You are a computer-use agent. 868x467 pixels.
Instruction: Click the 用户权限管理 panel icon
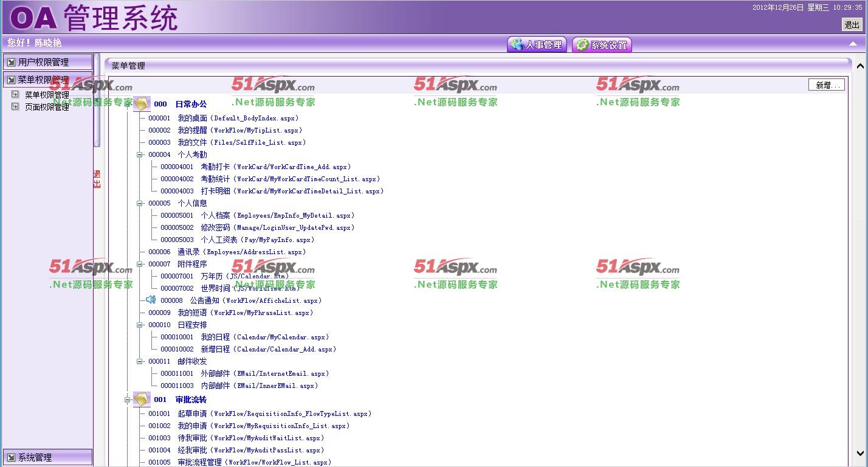click(x=11, y=62)
